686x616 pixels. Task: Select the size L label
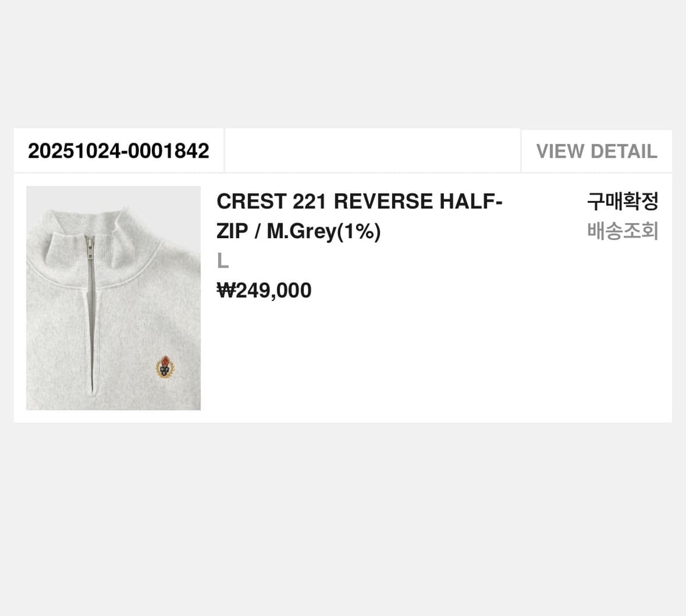coord(223,261)
